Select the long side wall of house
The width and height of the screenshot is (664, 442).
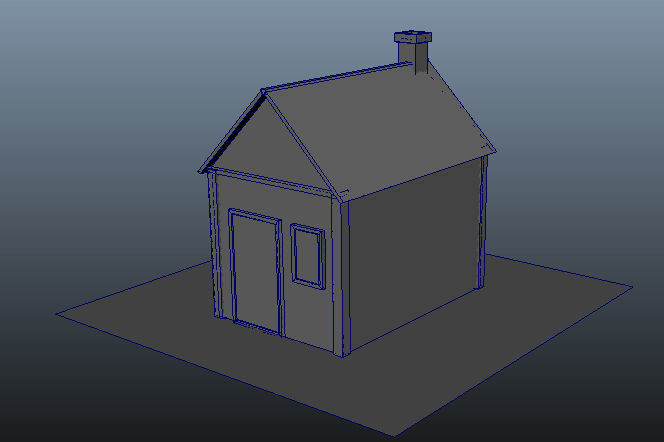[x=413, y=254]
